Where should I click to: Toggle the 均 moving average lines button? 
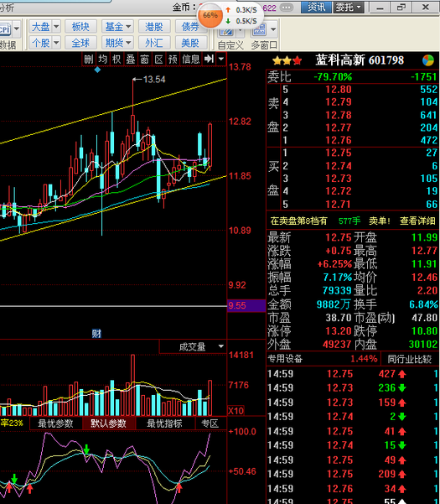pos(102,60)
